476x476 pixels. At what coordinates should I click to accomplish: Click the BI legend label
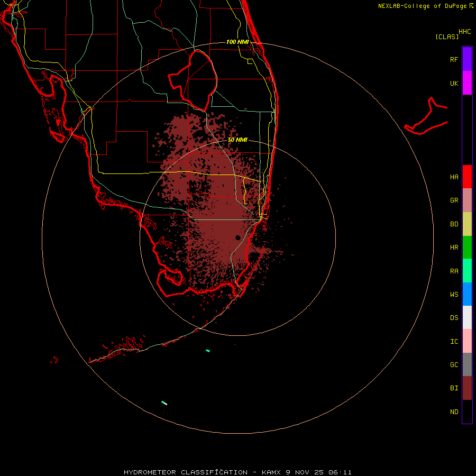pyautogui.click(x=454, y=388)
